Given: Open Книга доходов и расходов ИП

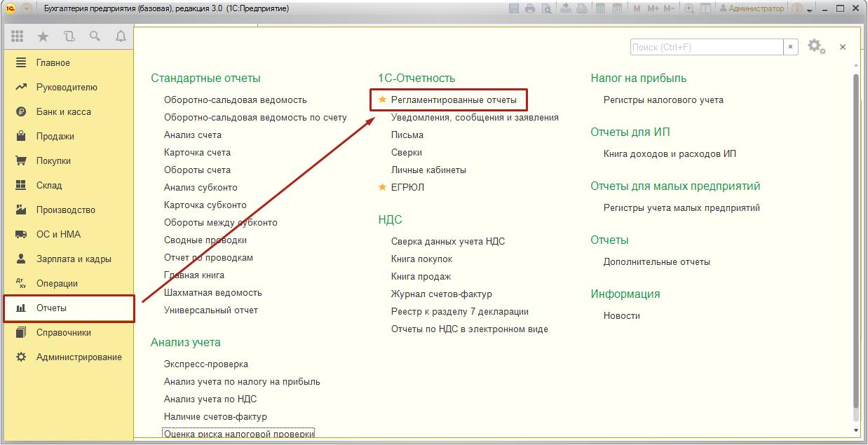Looking at the screenshot, I should coord(670,153).
